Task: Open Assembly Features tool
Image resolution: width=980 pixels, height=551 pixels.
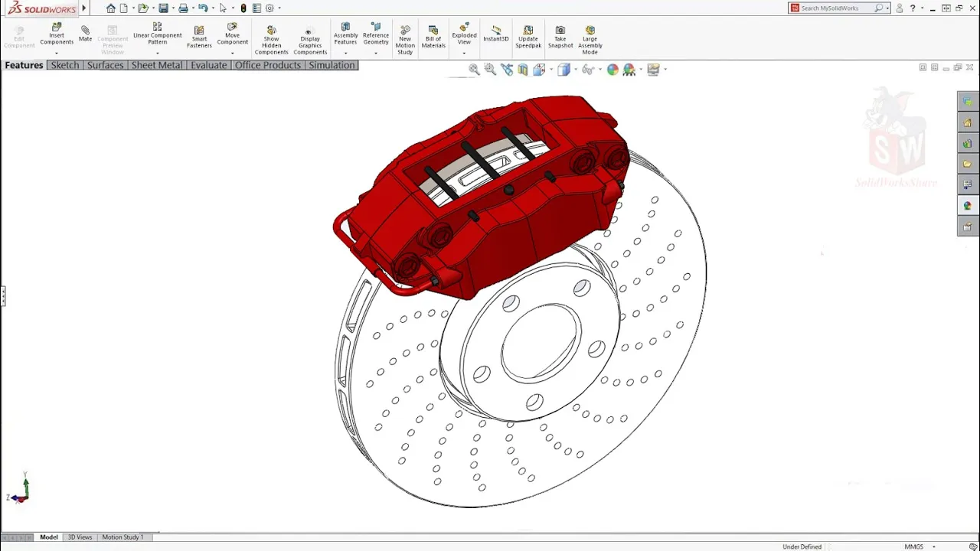Action: [x=345, y=34]
